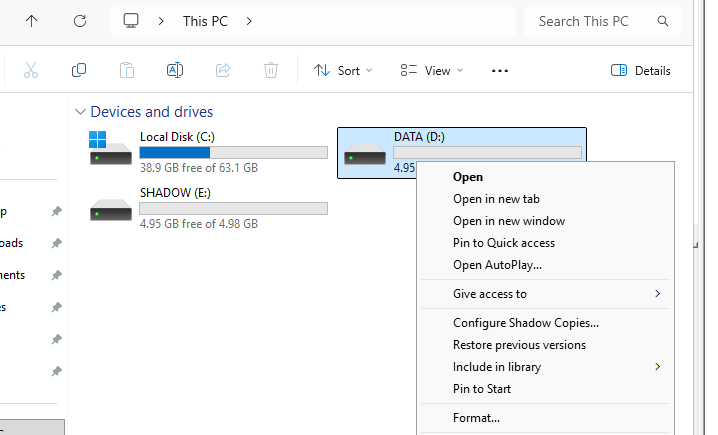
Task: Click the Cut scissors icon
Action: (x=31, y=70)
